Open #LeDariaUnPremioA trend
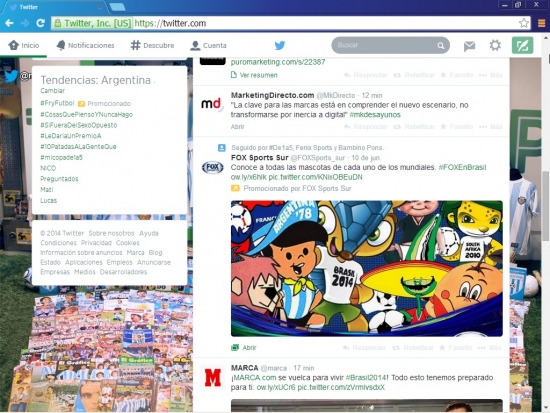 pyautogui.click(x=71, y=136)
